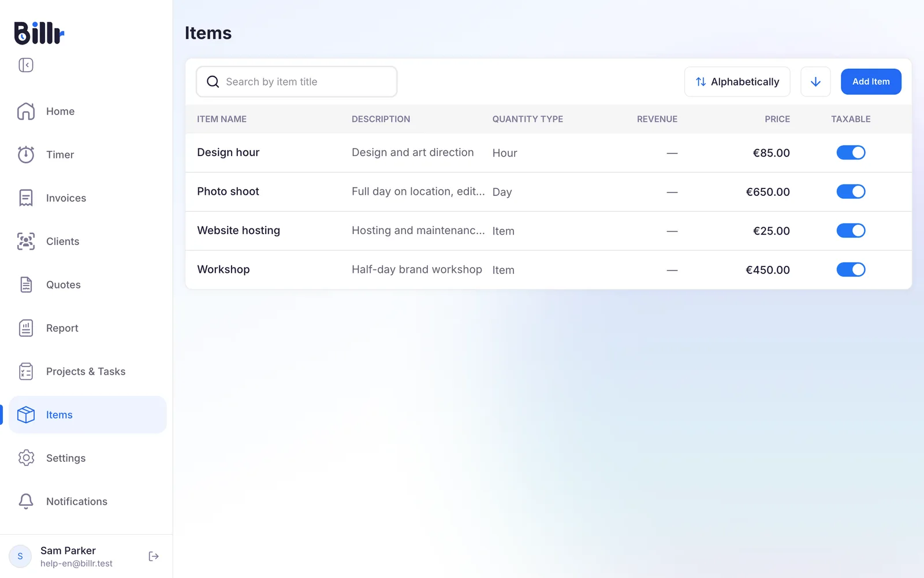The height and width of the screenshot is (578, 924).
Task: Click the €650.00 price cell
Action: (767, 192)
